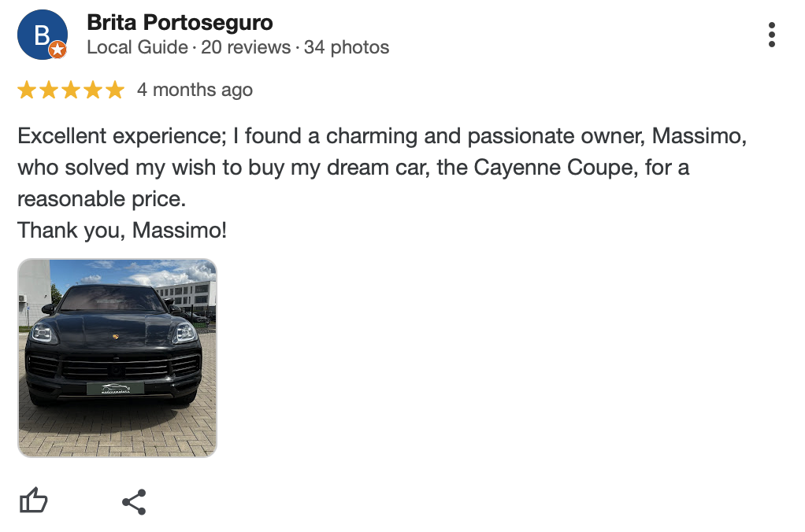The height and width of the screenshot is (532, 805).
Task: Click the 4 months ago timestamp
Action: pos(196,89)
